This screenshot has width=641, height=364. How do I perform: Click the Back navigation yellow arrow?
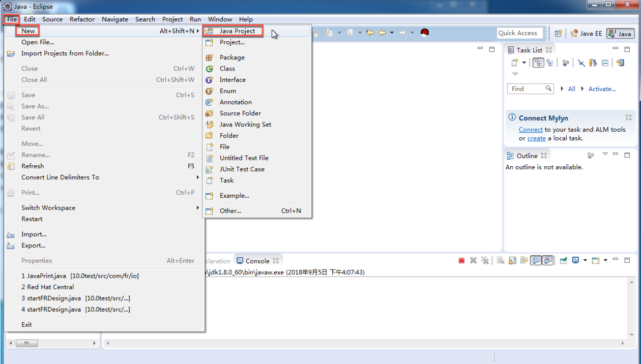[382, 33]
